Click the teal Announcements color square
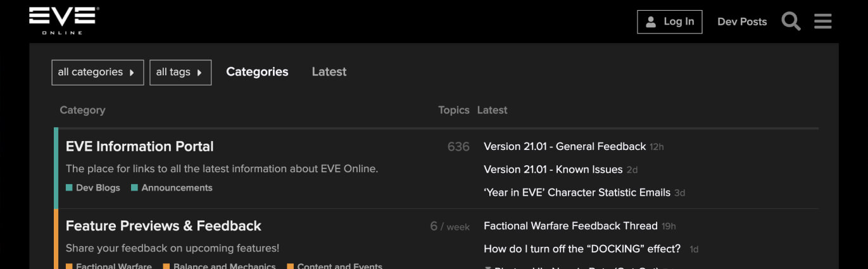This screenshot has height=269, width=868. pos(134,188)
